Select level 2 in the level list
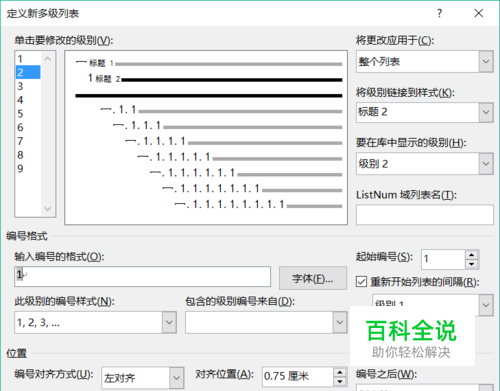 click(x=28, y=72)
